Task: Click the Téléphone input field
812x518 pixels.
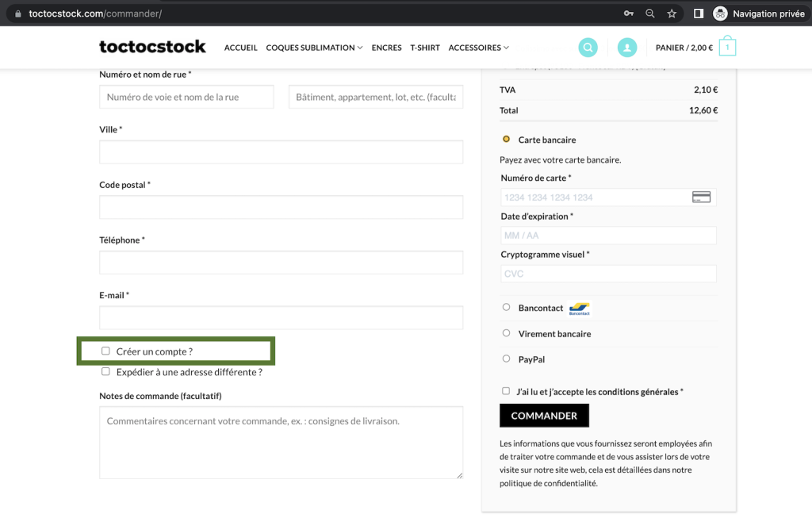Action: tap(281, 262)
